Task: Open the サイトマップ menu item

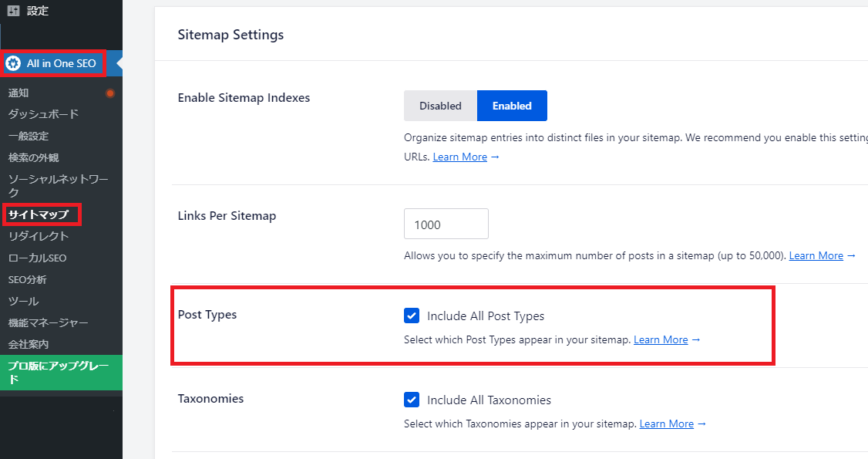Action: point(39,214)
